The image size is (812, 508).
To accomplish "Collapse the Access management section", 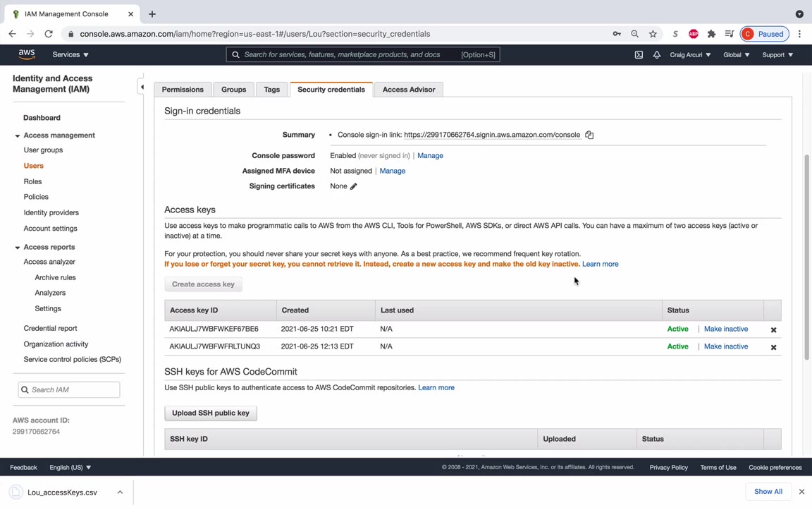I will pos(17,135).
